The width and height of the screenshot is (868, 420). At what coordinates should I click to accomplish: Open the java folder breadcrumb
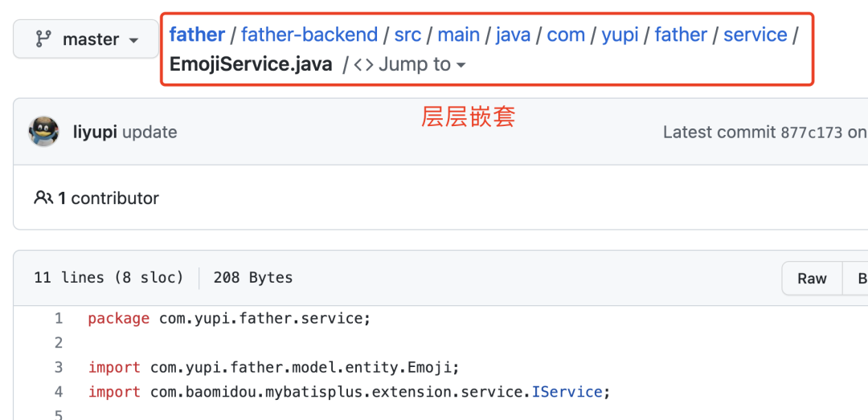coord(513,35)
